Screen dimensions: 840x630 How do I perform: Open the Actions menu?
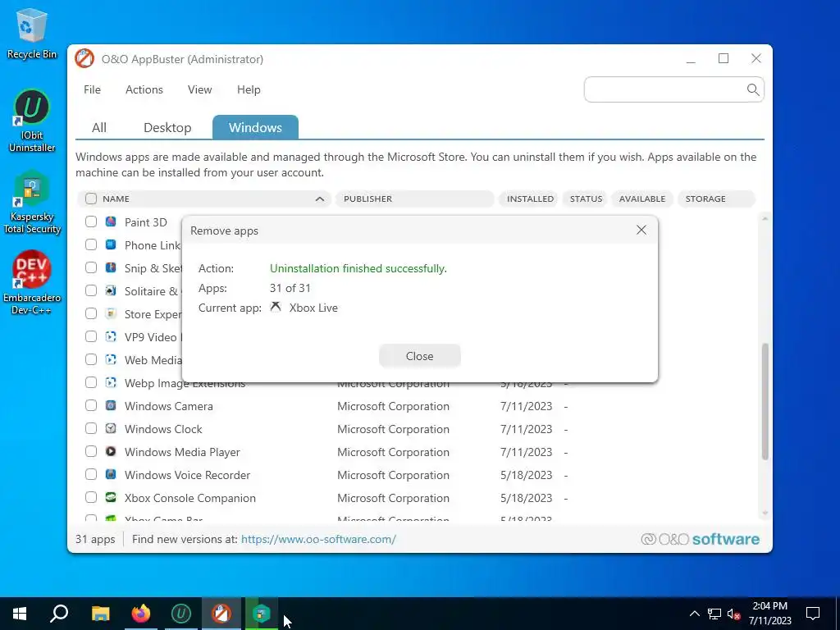(x=144, y=89)
